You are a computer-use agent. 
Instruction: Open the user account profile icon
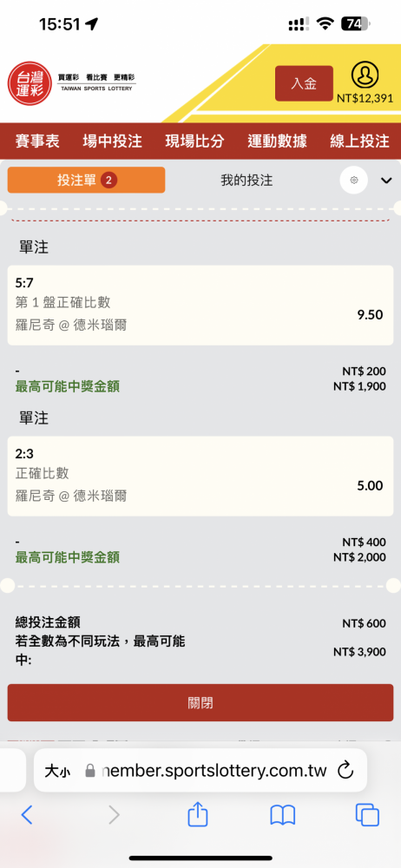coord(365,76)
